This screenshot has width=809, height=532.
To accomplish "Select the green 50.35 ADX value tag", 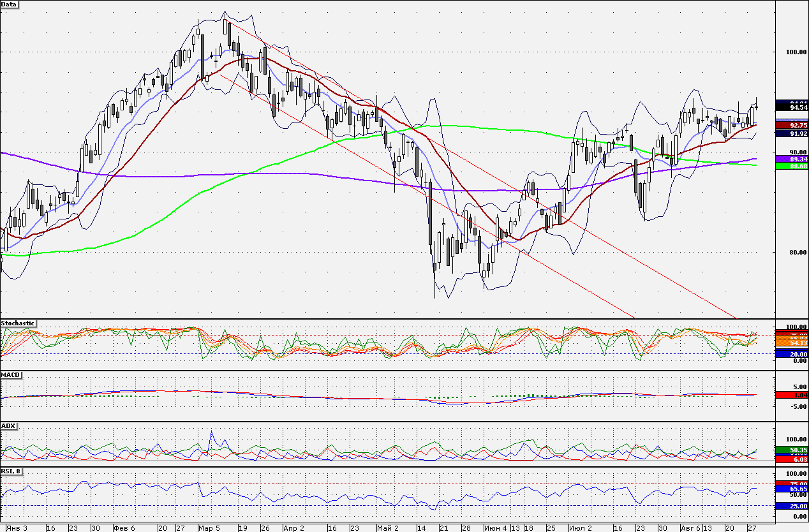I will [792, 450].
